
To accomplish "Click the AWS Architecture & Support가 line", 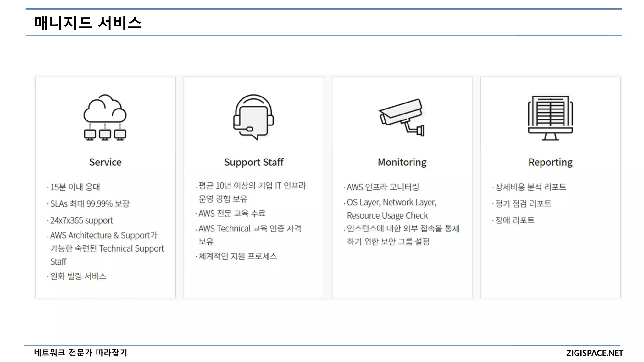I will tap(104, 236).
